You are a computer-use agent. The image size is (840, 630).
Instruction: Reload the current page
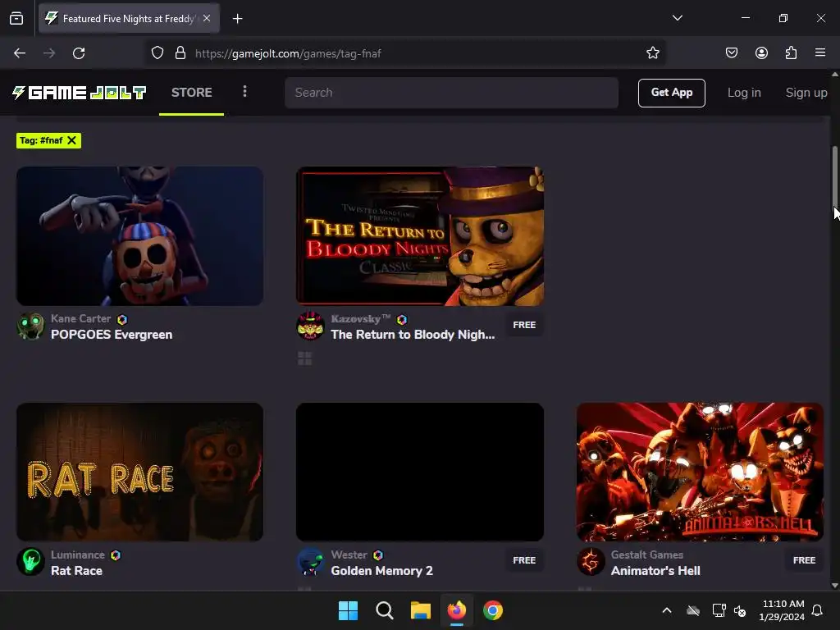pyautogui.click(x=79, y=53)
